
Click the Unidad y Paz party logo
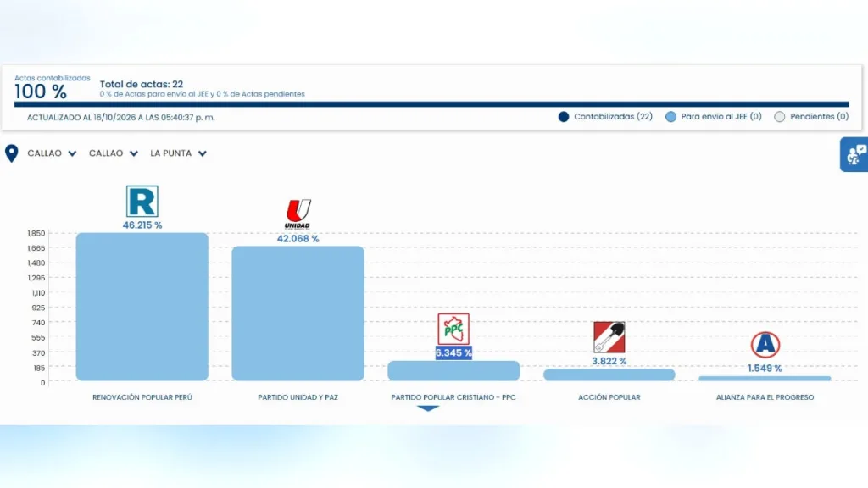298,214
